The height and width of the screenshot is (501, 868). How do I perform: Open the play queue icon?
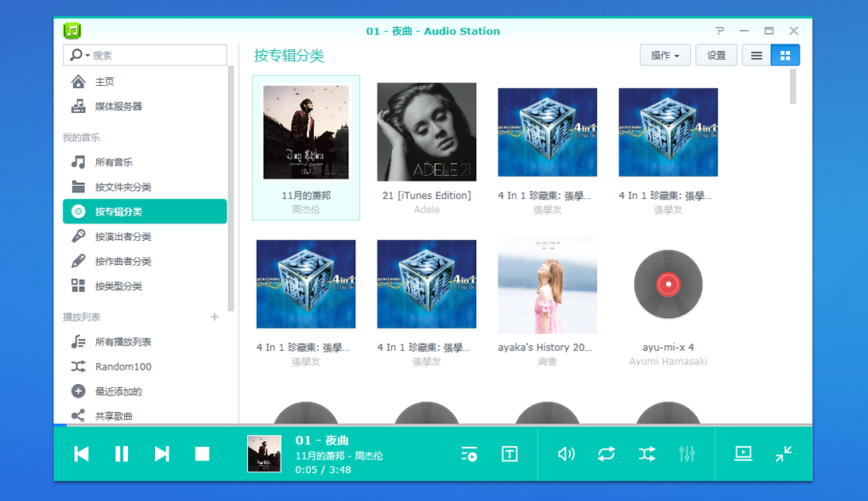click(x=470, y=454)
